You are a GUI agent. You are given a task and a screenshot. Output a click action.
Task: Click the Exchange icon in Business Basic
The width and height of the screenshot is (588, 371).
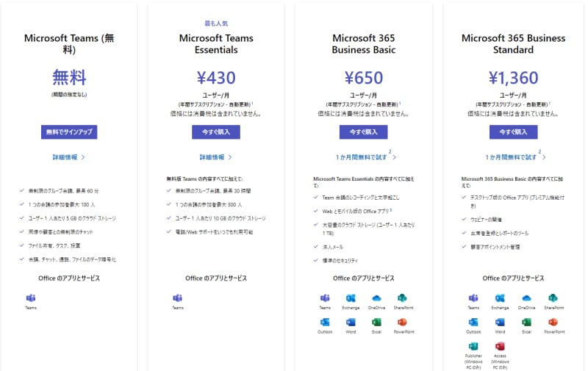click(x=351, y=298)
